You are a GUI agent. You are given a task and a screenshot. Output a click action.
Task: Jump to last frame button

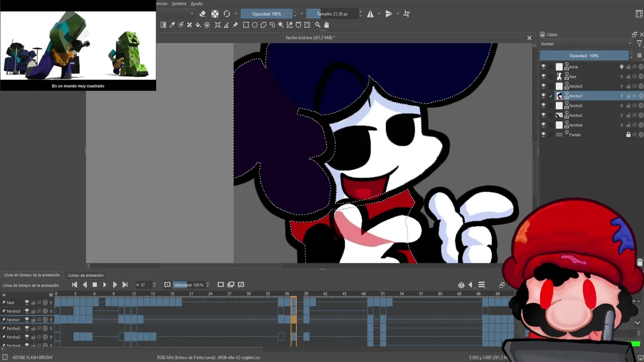pos(125,285)
